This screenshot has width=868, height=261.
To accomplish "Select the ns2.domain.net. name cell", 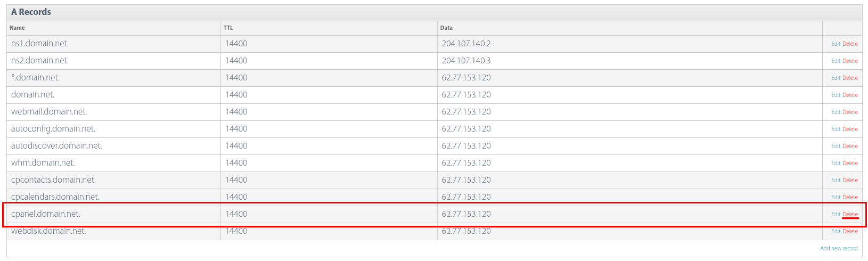I will point(114,61).
